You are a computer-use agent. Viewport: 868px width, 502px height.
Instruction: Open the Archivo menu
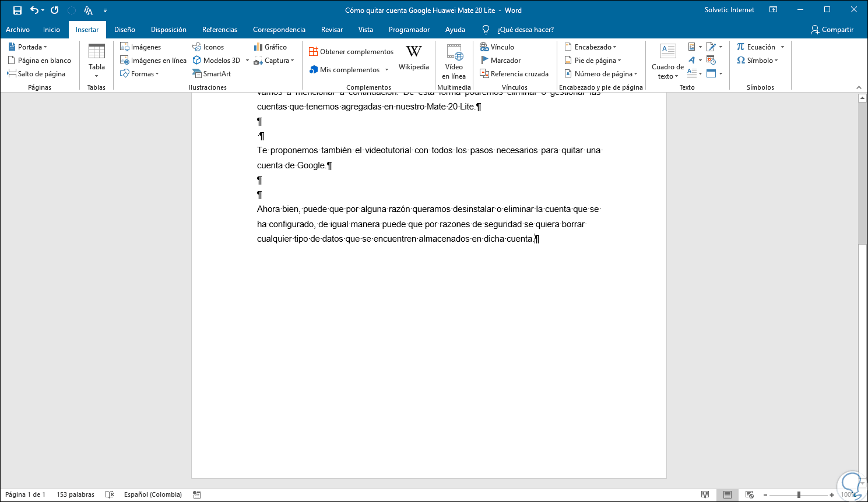click(x=18, y=30)
